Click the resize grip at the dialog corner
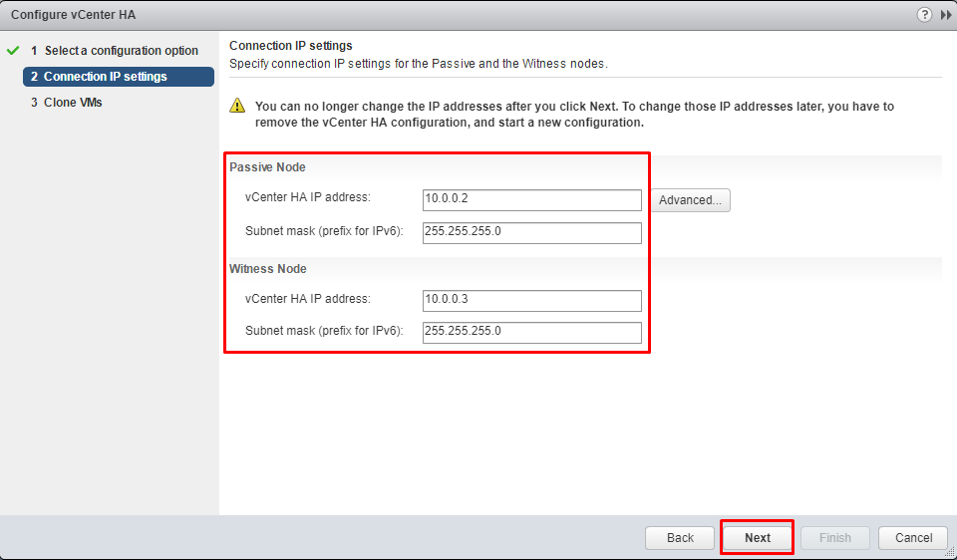 point(949,553)
